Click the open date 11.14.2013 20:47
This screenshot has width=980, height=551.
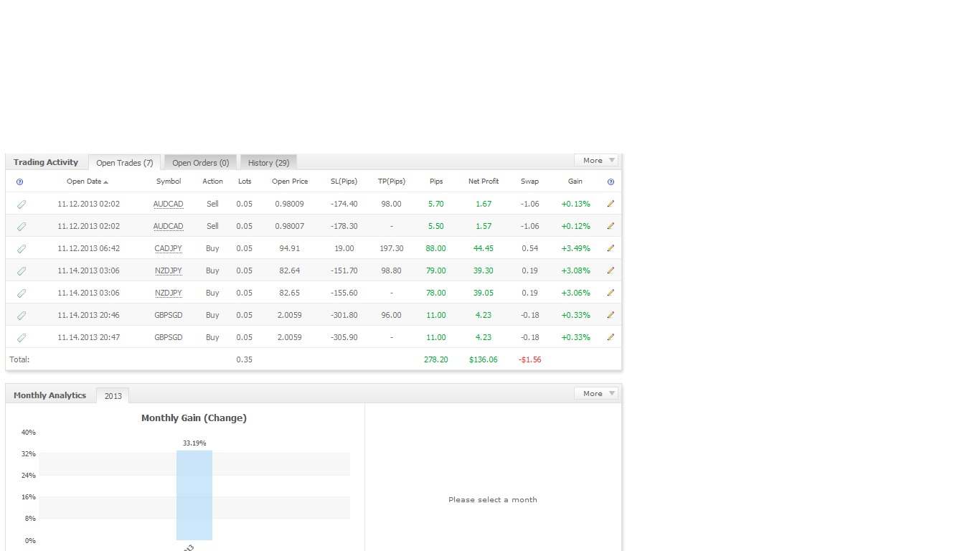point(89,337)
